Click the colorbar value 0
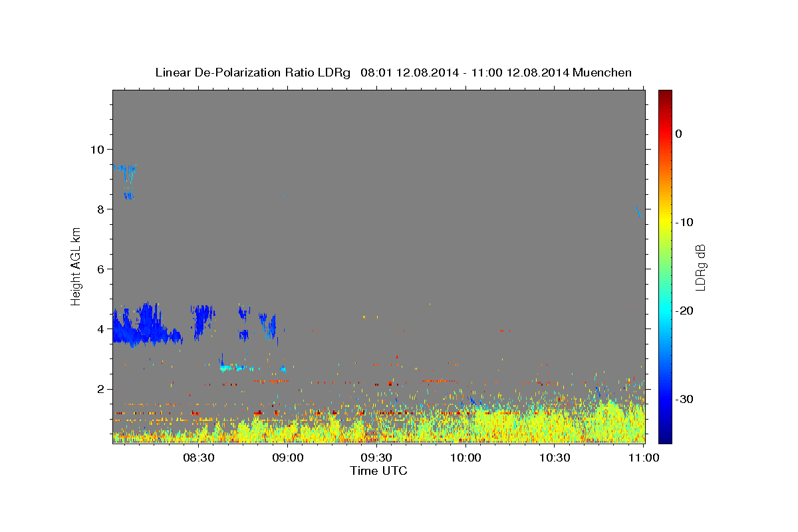798x532 pixels. tap(678, 134)
